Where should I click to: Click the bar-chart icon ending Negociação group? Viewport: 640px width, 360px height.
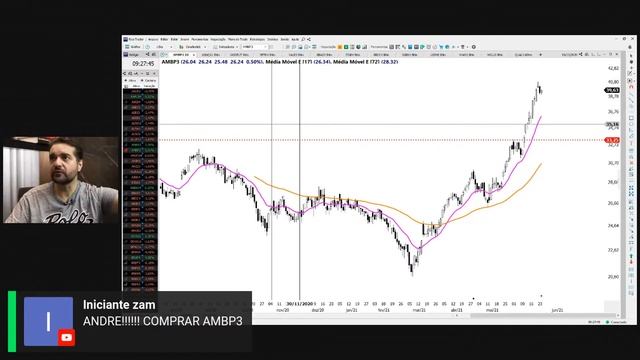pyautogui.click(x=364, y=47)
